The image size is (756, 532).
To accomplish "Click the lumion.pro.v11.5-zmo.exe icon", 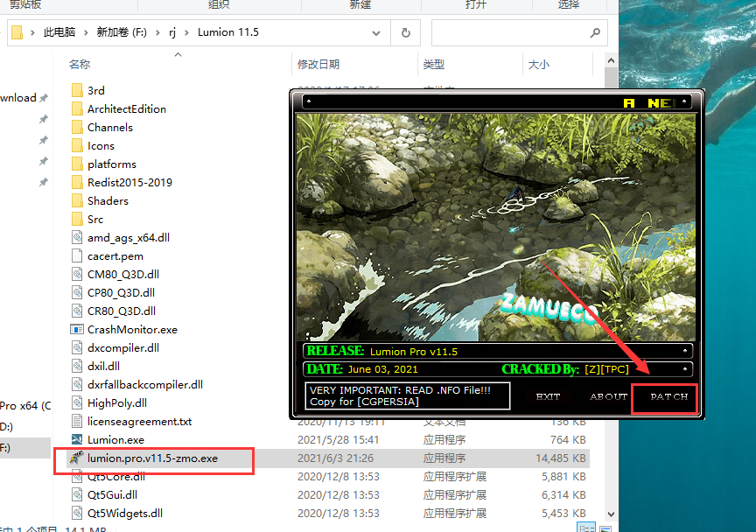I will [x=77, y=458].
